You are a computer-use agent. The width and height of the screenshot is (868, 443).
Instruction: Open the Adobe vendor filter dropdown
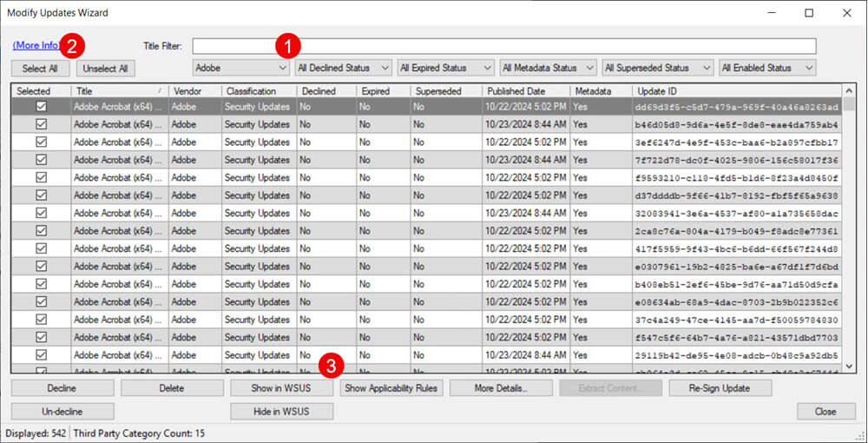[x=240, y=68]
